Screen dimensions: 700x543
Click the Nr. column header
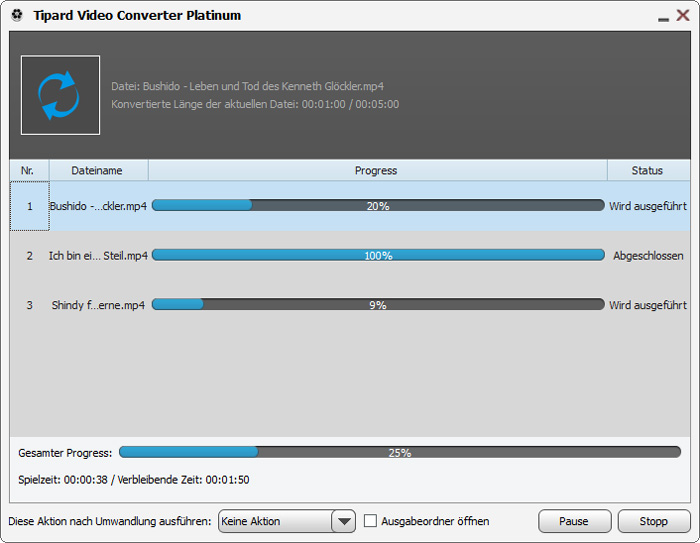tap(29, 170)
